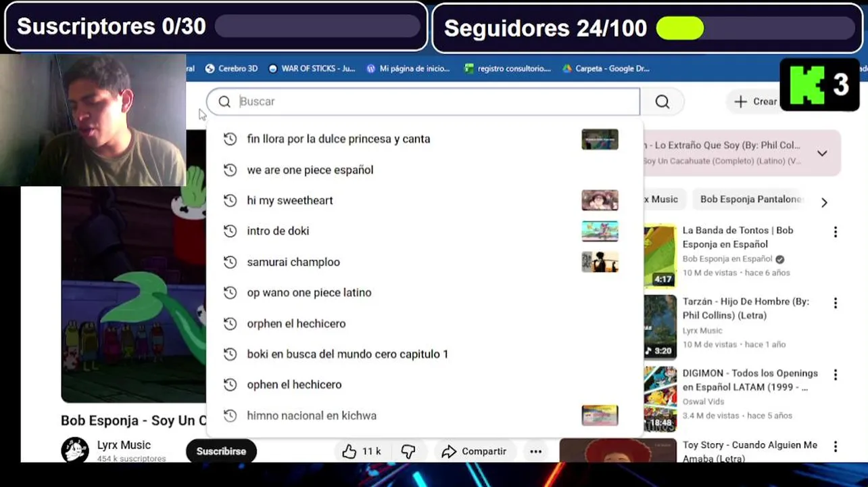Open 'registro consultorio' bookmark

click(507, 68)
